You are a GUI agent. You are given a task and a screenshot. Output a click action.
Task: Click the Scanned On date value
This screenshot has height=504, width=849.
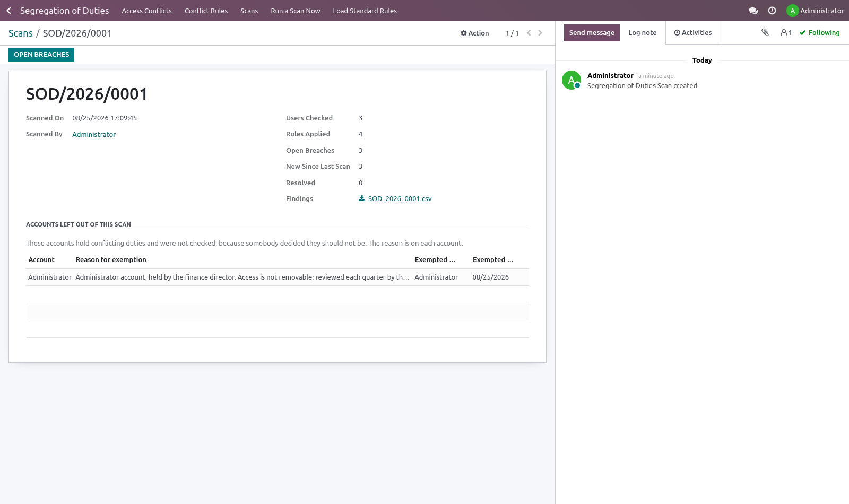[x=105, y=118]
